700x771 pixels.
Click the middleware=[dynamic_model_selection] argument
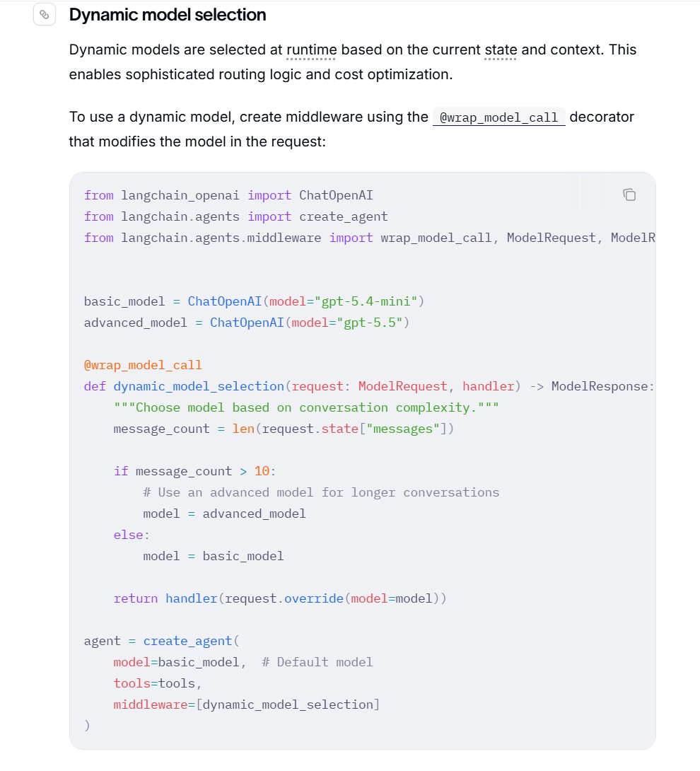(246, 705)
